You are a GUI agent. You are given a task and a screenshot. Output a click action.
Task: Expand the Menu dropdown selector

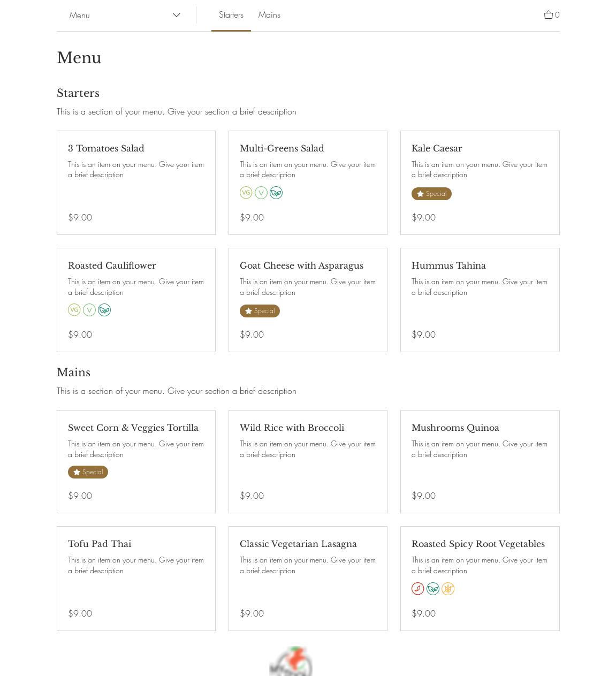[x=125, y=15]
